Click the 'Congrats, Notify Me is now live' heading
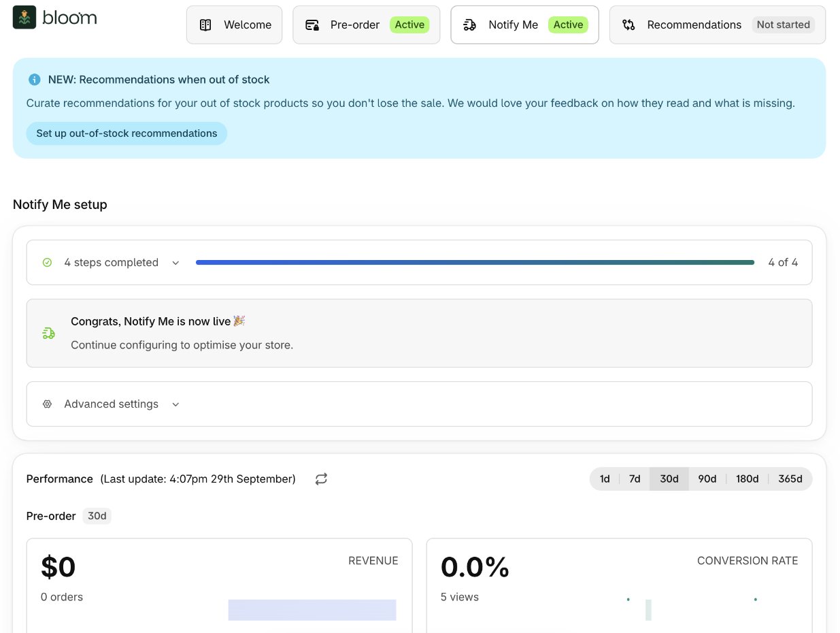Viewport: 840px width, 633px height. point(158,321)
